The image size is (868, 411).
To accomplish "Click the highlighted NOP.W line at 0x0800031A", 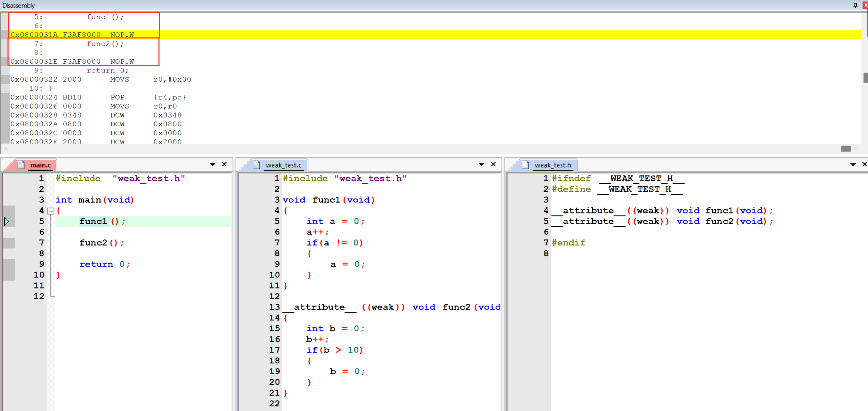I will coord(123,35).
